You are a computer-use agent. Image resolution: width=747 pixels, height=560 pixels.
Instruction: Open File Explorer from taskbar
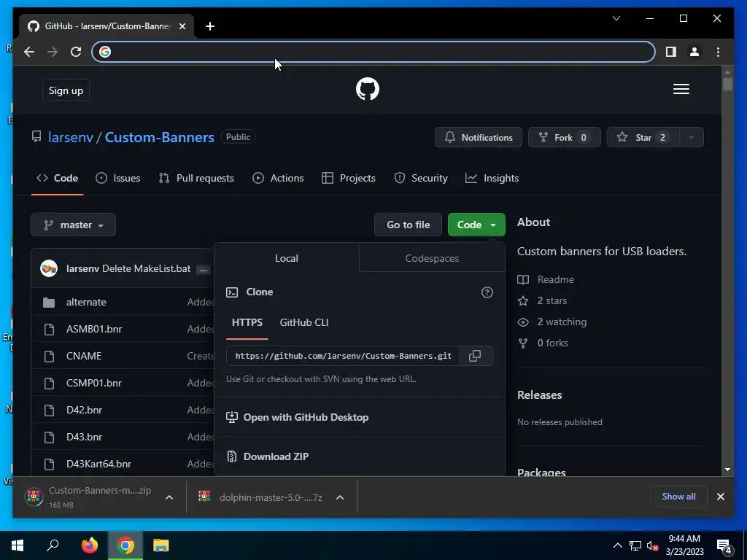coord(161,545)
